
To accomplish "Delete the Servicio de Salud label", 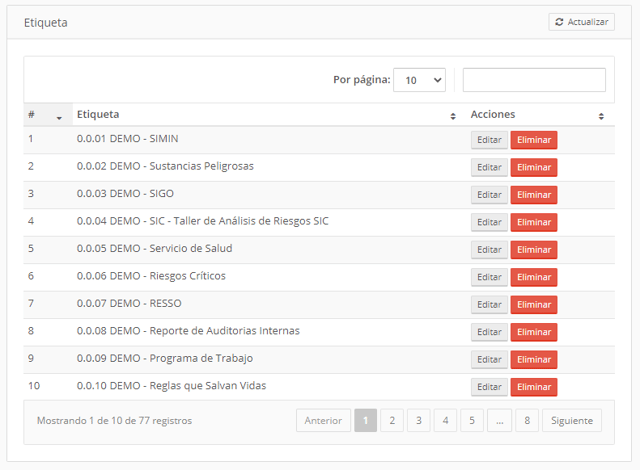I will pos(534,250).
